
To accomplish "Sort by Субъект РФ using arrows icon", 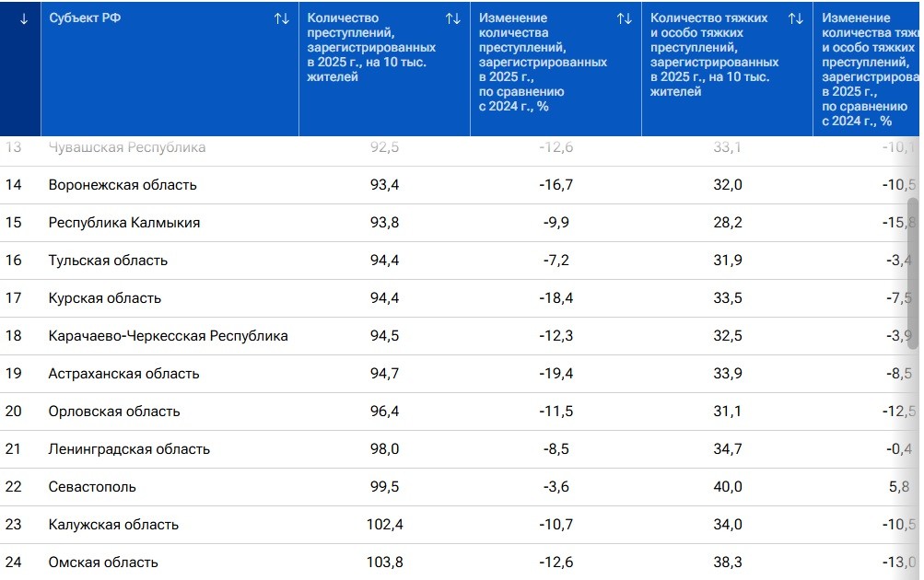I will coord(282,18).
